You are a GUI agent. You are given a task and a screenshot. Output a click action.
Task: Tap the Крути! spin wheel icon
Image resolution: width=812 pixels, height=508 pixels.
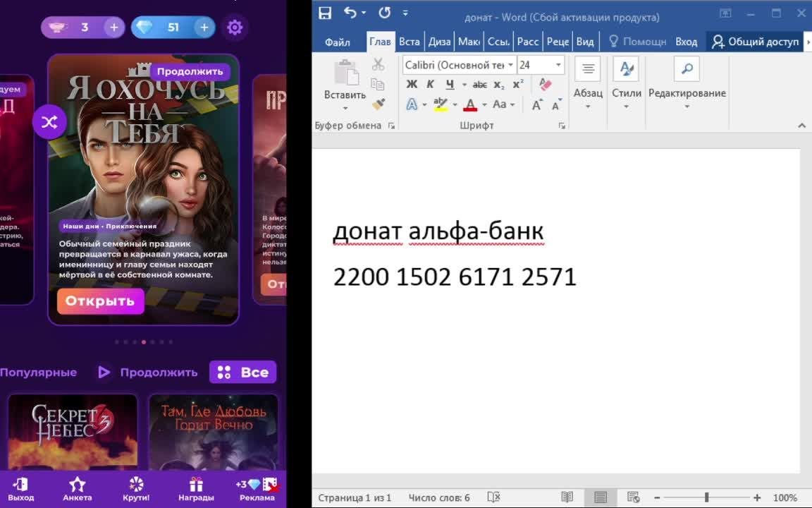pos(136,488)
